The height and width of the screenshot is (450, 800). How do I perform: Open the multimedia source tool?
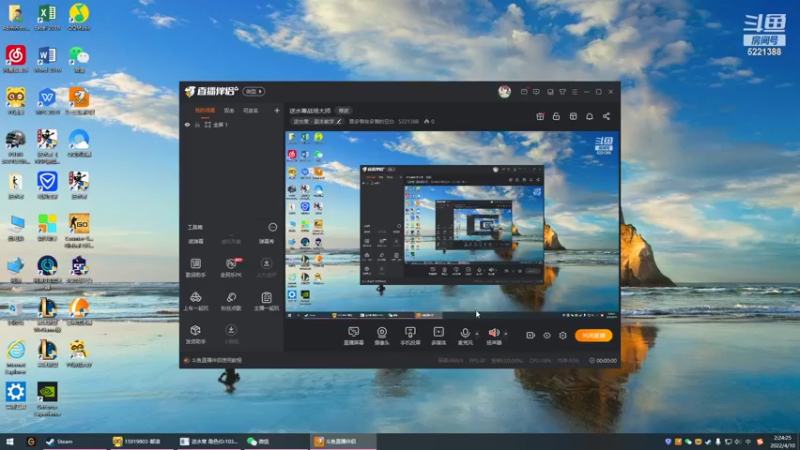coord(438,336)
